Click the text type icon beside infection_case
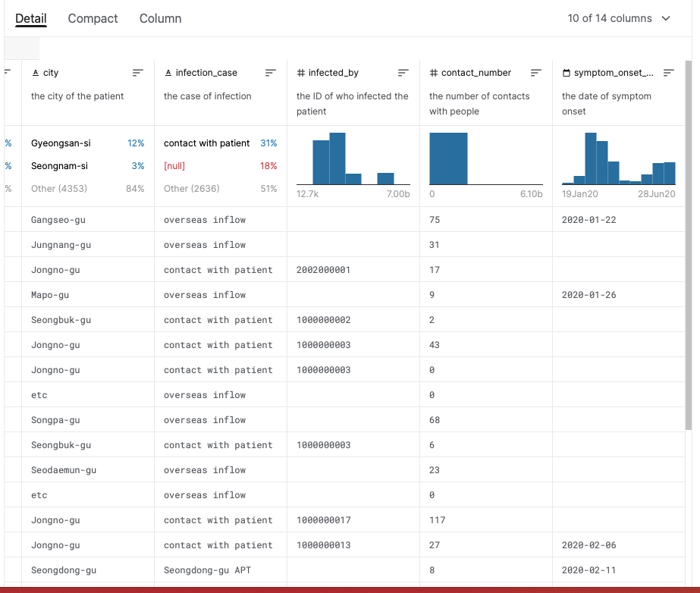The height and width of the screenshot is (593, 700). pos(168,73)
